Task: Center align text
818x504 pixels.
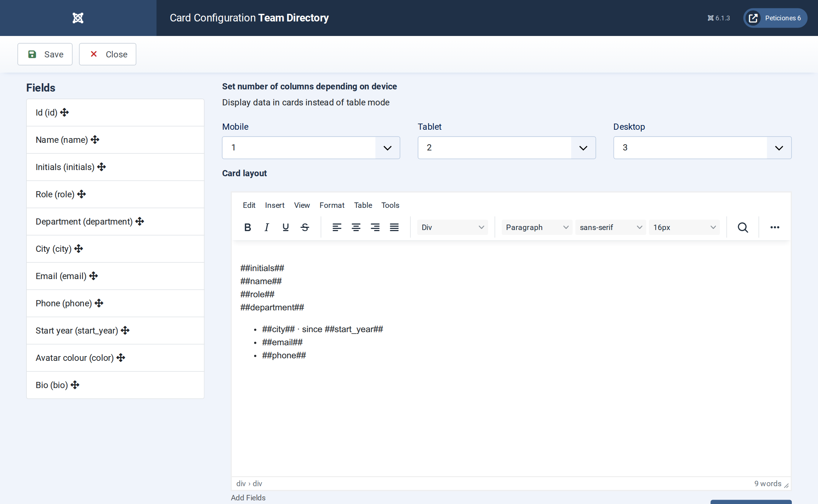Action: pyautogui.click(x=356, y=227)
